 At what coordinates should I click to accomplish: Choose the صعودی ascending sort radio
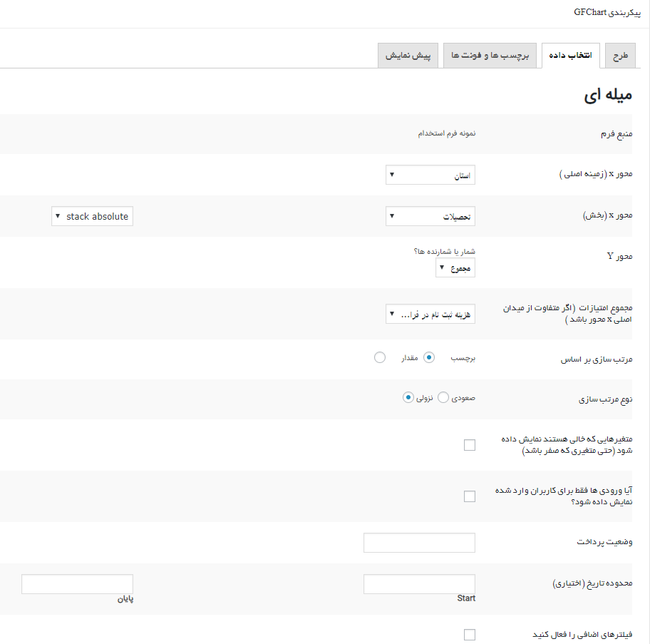[443, 397]
